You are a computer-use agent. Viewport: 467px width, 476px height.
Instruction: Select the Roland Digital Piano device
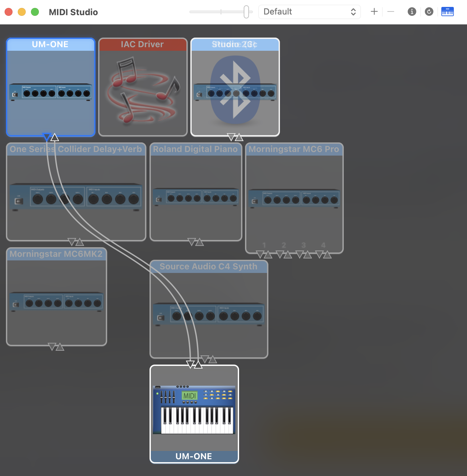pos(196,192)
